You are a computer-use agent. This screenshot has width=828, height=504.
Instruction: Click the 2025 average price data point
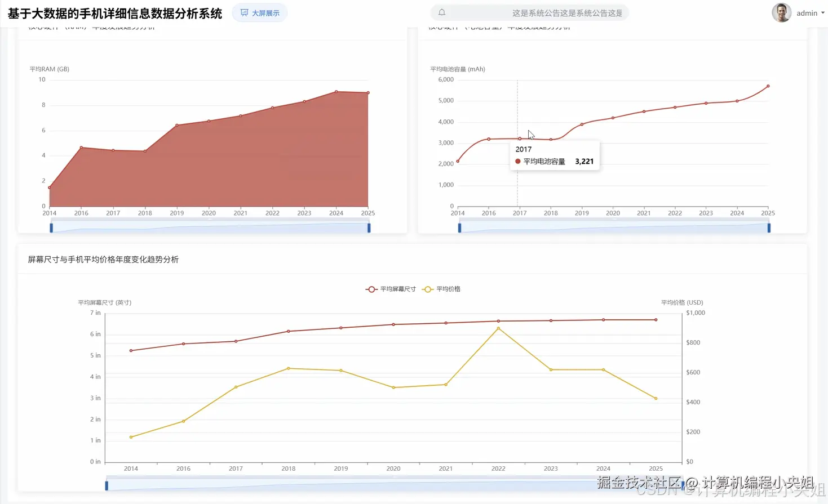656,399
